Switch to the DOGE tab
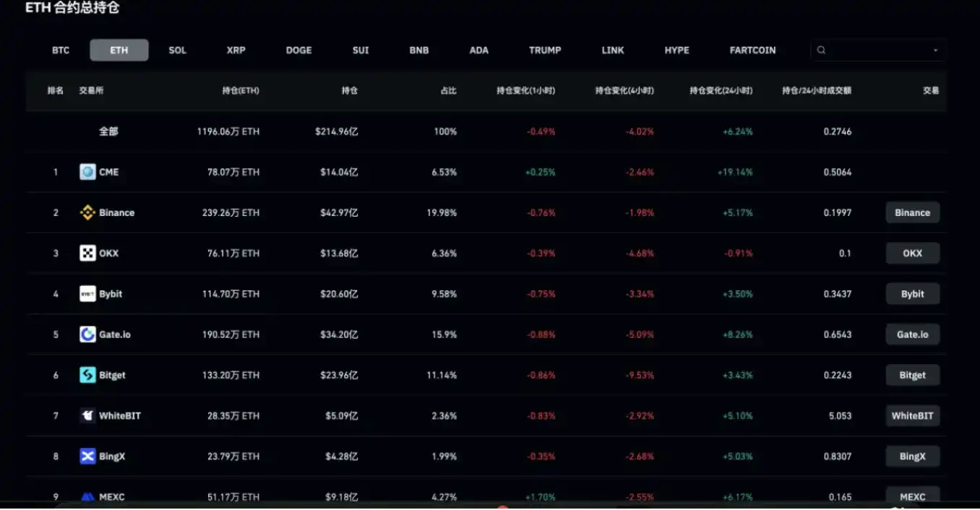The height and width of the screenshot is (510, 980). click(x=298, y=51)
